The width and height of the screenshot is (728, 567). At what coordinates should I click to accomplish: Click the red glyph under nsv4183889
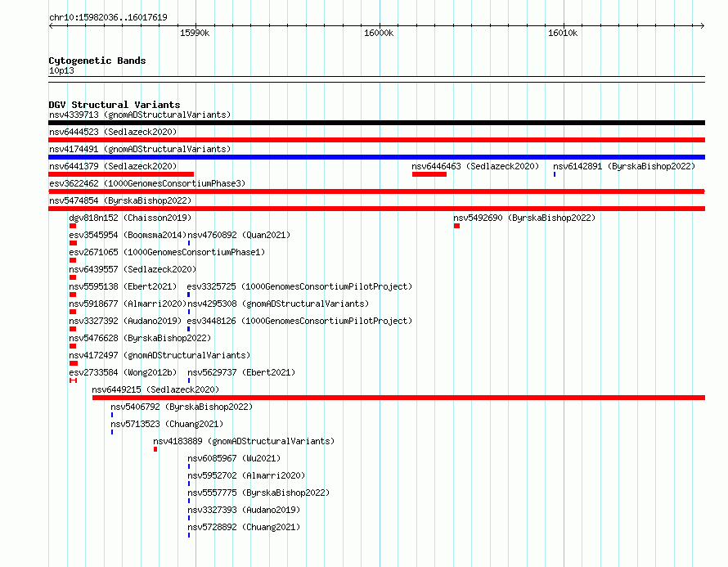(x=155, y=449)
